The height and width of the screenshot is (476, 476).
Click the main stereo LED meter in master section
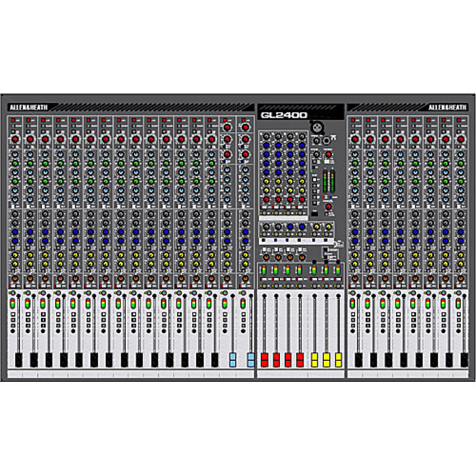[x=329, y=181]
